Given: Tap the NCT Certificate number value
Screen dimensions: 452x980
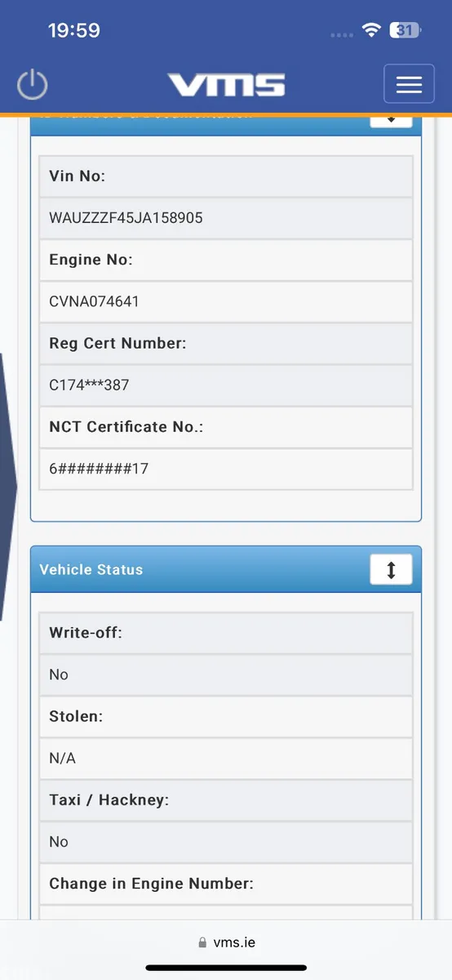Looking at the screenshot, I should 99,469.
